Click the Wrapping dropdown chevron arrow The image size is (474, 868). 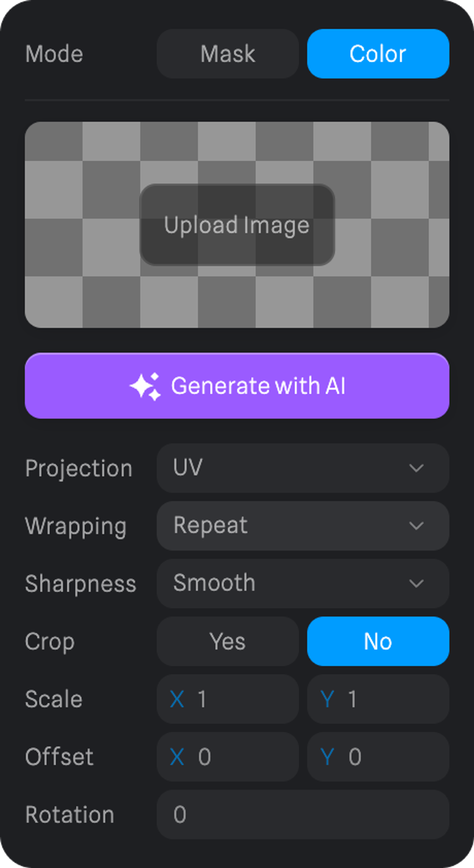click(x=416, y=526)
